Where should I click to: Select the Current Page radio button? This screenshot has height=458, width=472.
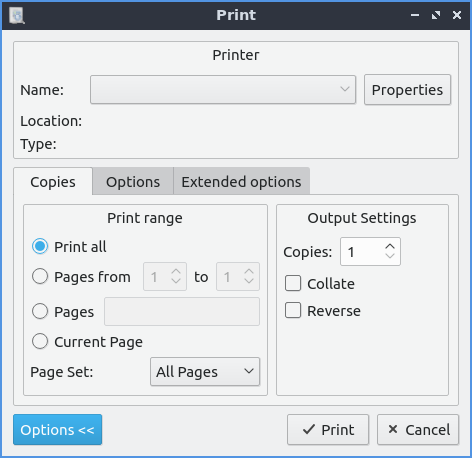40,342
